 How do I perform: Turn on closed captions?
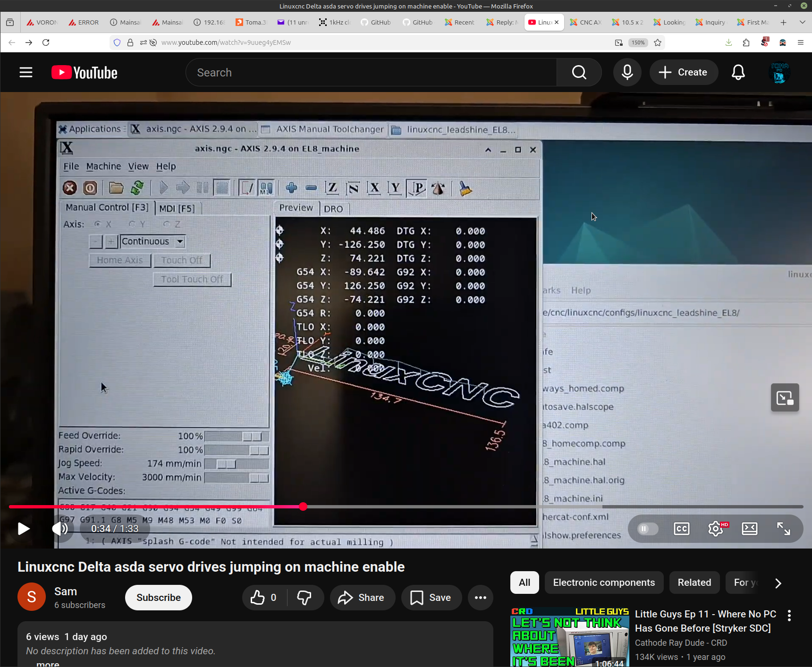coord(681,529)
